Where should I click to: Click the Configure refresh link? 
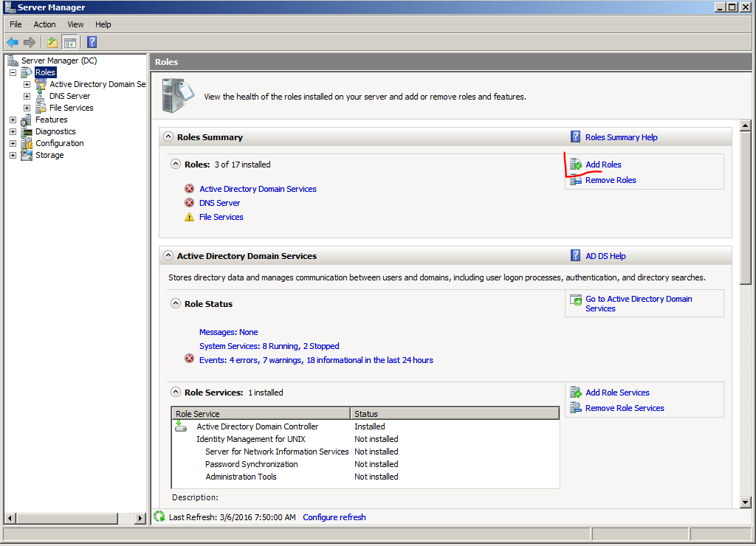point(334,517)
